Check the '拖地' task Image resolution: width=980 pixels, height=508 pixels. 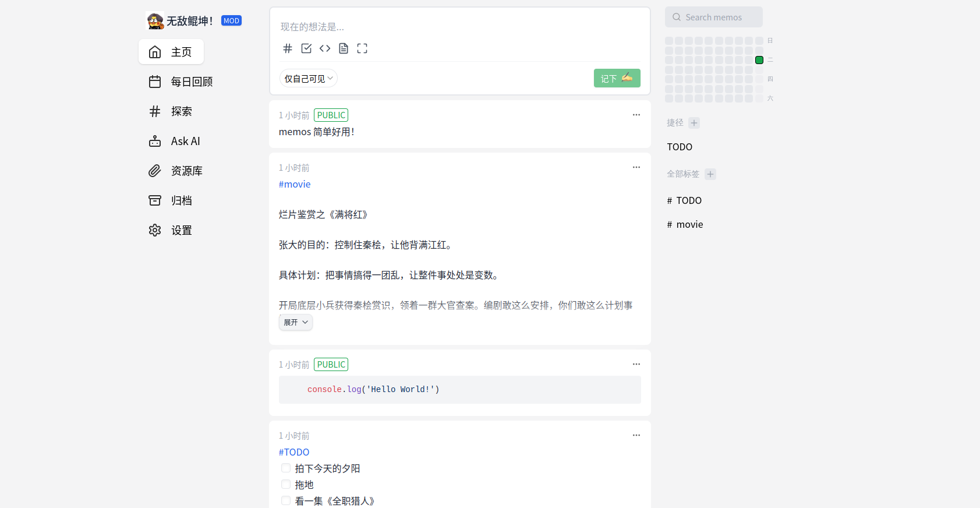pyautogui.click(x=286, y=484)
